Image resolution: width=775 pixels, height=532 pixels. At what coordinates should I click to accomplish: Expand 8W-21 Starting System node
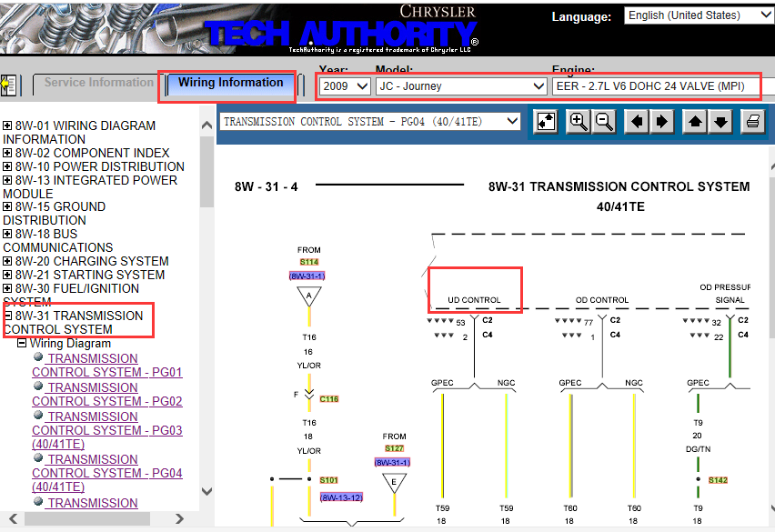[x=7, y=275]
